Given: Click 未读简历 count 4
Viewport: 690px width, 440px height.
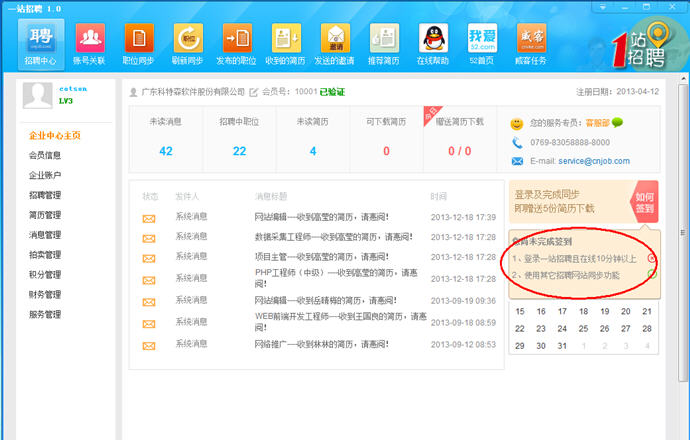Looking at the screenshot, I should point(313,151).
